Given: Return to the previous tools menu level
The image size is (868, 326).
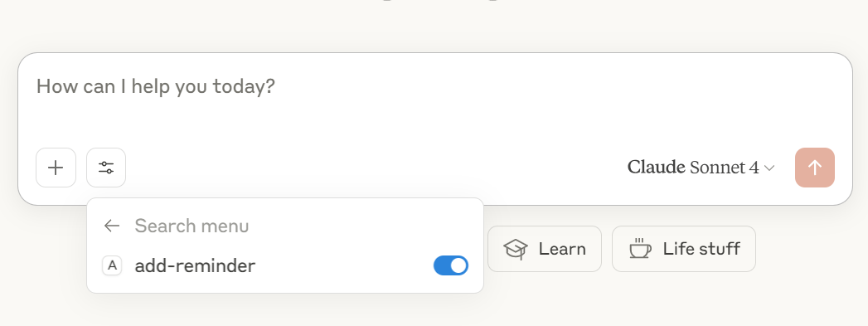Looking at the screenshot, I should [x=112, y=226].
